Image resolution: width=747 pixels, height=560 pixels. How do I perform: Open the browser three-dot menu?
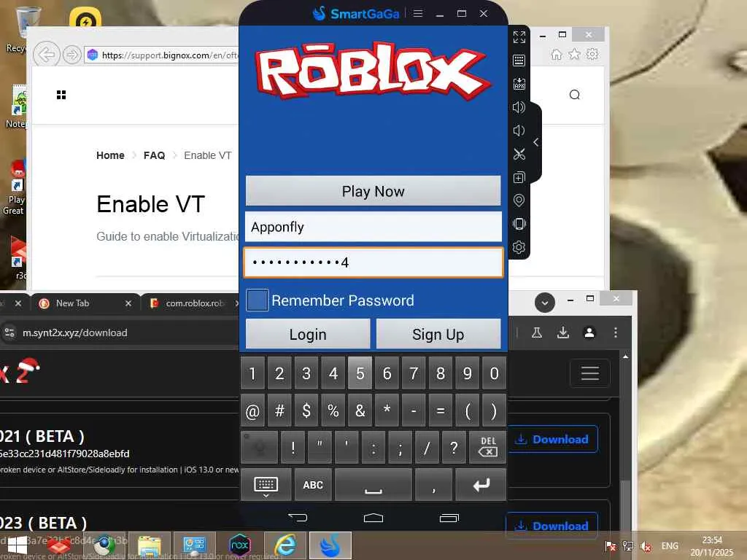pyautogui.click(x=616, y=332)
